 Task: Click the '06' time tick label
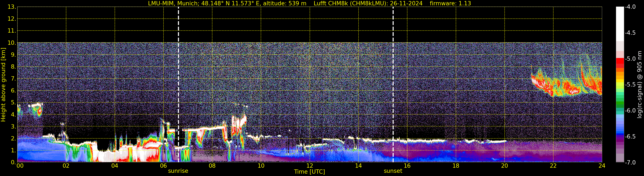pyautogui.click(x=163, y=166)
